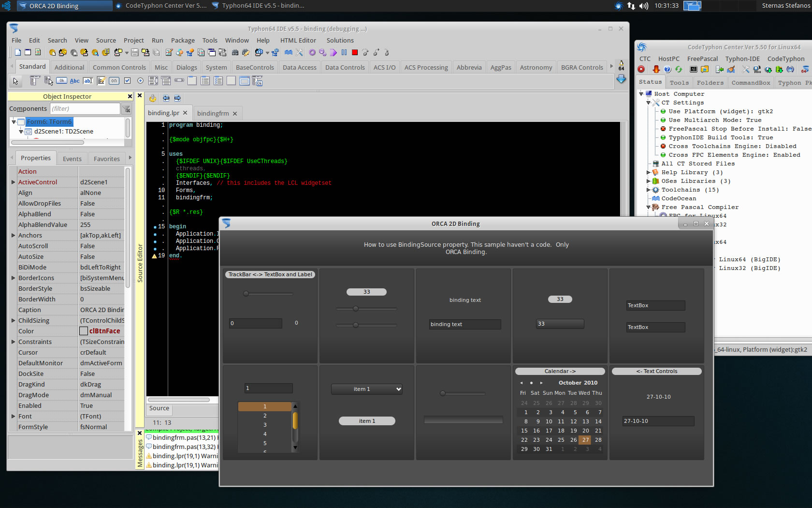Pick the TMemo component icon

[x=101, y=81]
